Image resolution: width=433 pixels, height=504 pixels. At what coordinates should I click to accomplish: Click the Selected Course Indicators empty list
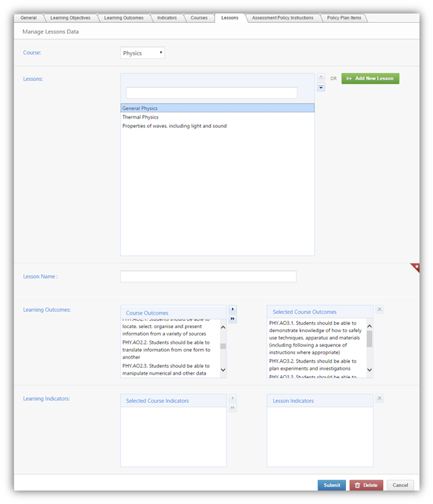[x=173, y=437]
